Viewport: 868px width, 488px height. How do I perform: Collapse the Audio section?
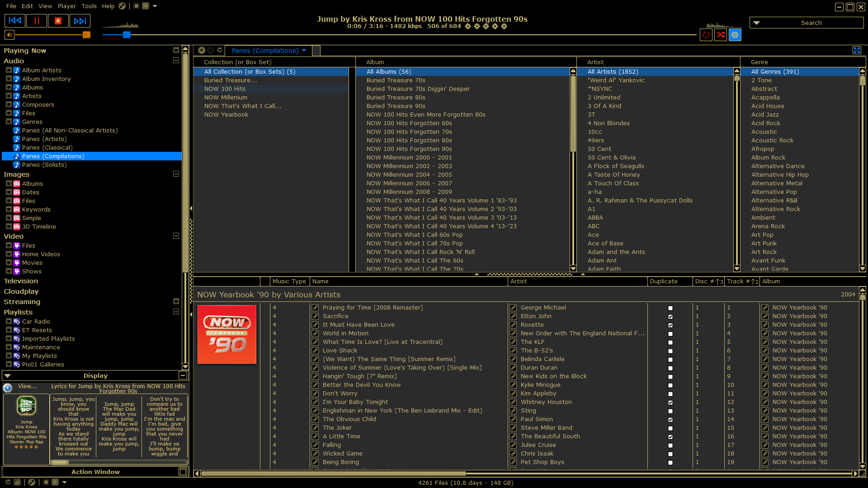(x=176, y=61)
